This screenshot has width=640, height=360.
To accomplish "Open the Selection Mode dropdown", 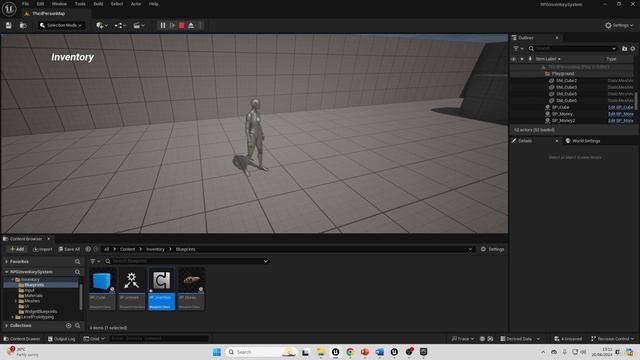I will [61, 25].
